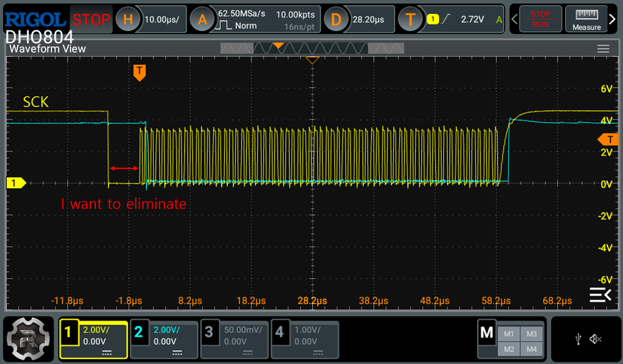Tap the 28.20µs delay value
Image resolution: width=623 pixels, height=364 pixels.
coord(369,19)
